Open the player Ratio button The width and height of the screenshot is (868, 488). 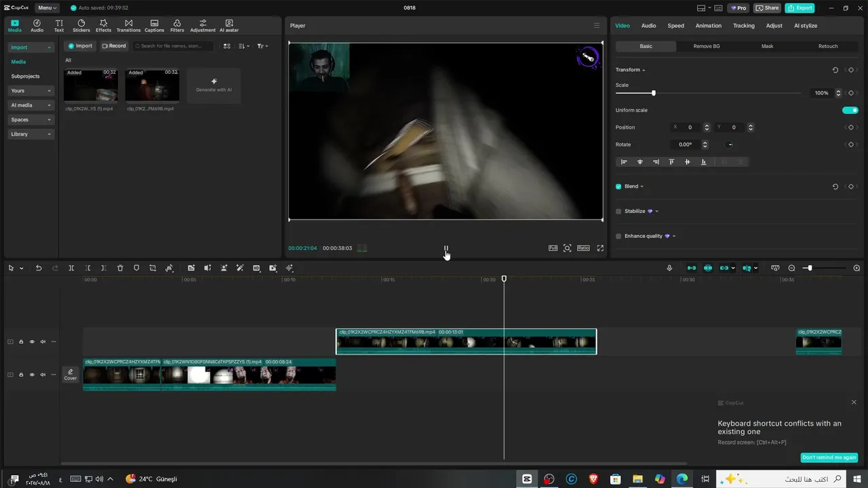[583, 248]
